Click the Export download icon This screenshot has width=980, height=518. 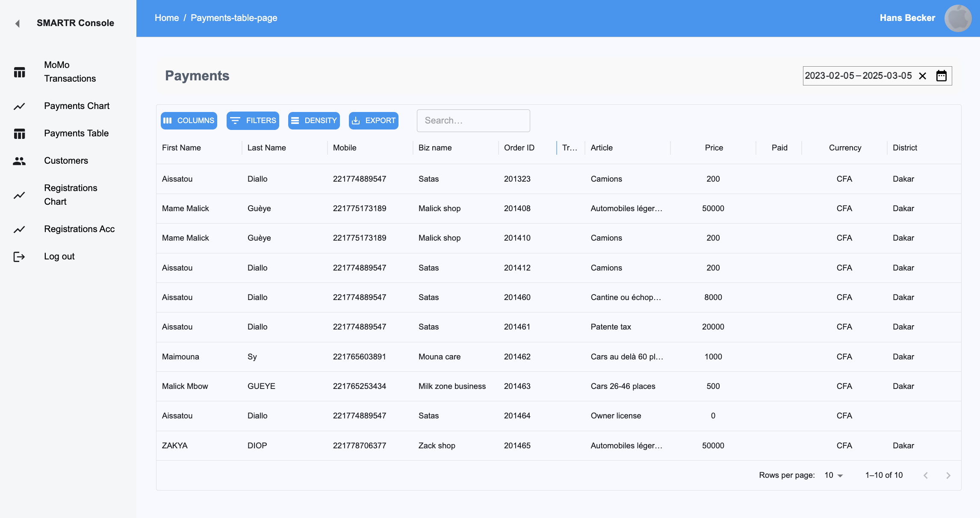[357, 121]
